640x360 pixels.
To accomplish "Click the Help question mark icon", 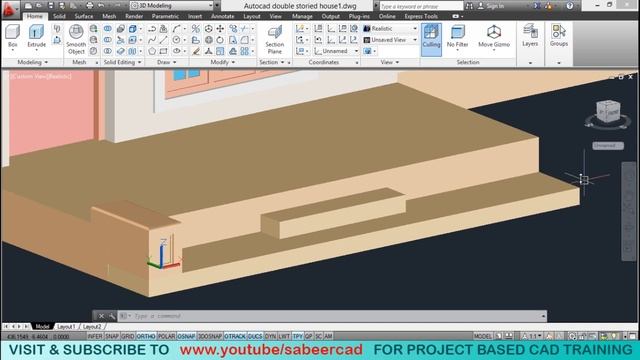I will point(570,6).
